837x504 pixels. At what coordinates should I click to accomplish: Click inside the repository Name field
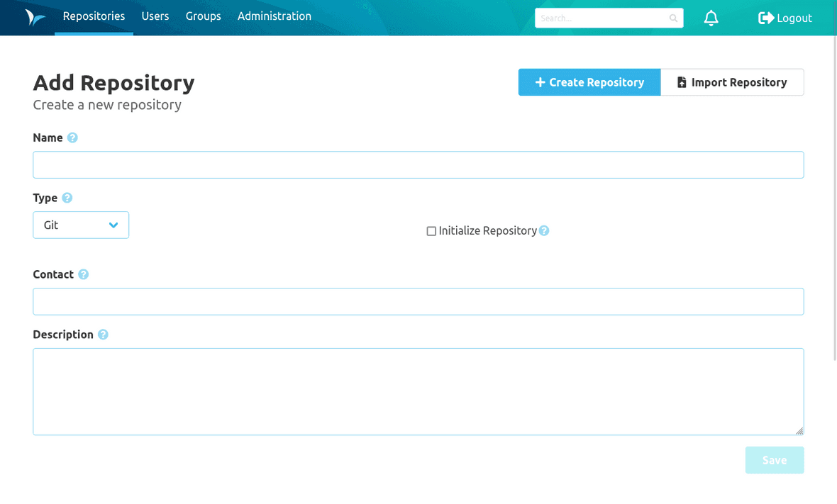(418, 164)
